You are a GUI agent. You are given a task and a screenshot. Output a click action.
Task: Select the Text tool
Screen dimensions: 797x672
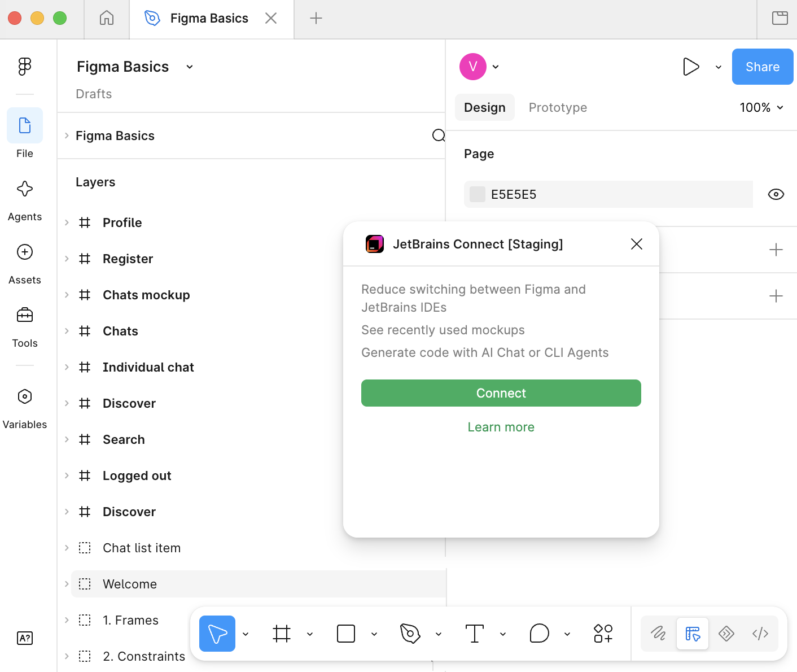[x=475, y=634]
